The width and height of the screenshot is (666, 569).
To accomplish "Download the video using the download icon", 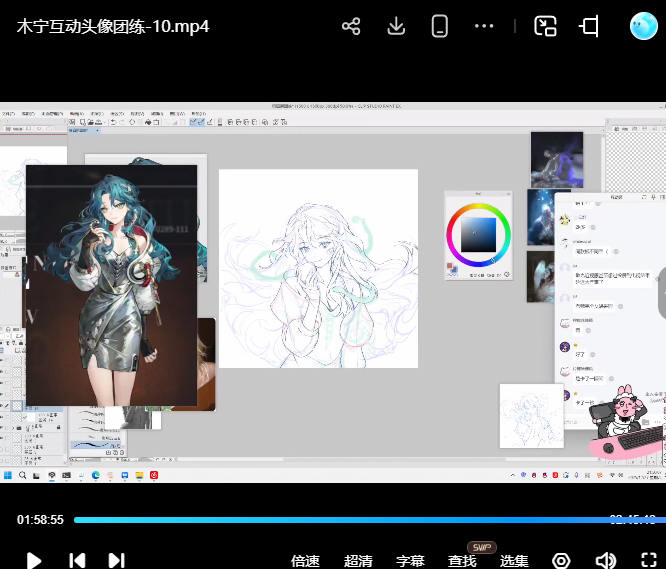I will pyautogui.click(x=396, y=27).
